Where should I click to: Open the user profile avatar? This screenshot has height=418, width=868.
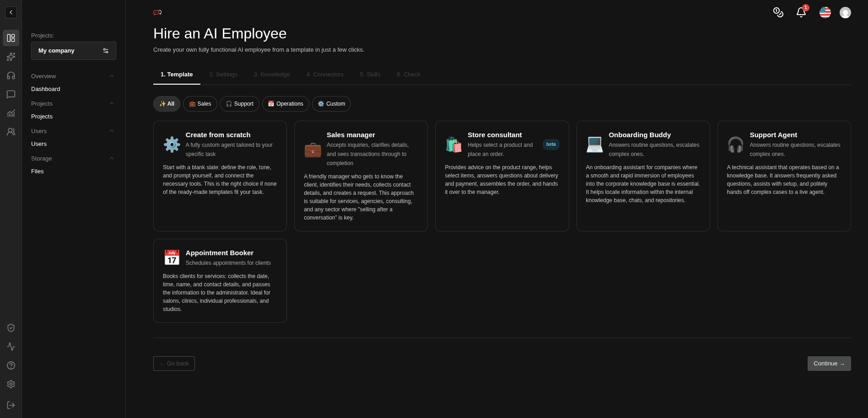(x=845, y=12)
